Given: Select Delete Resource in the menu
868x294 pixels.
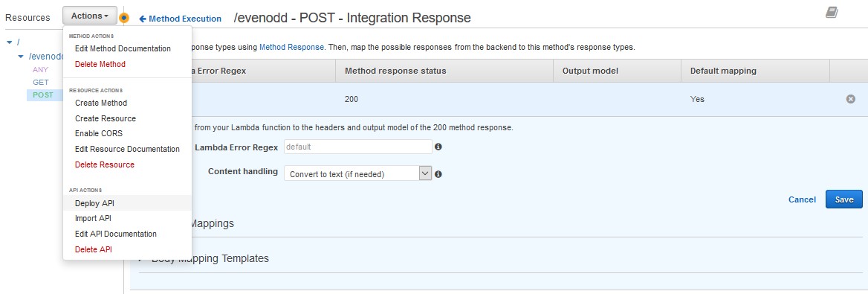Looking at the screenshot, I should [105, 164].
